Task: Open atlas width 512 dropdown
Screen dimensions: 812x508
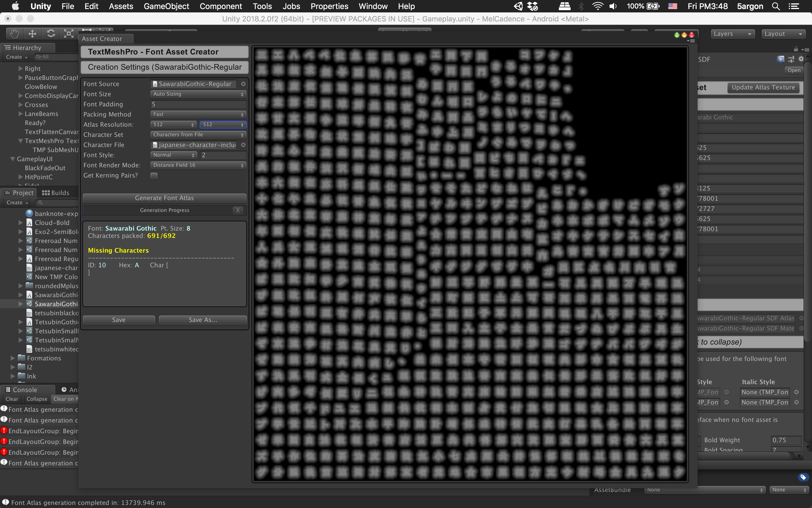Action: (173, 125)
